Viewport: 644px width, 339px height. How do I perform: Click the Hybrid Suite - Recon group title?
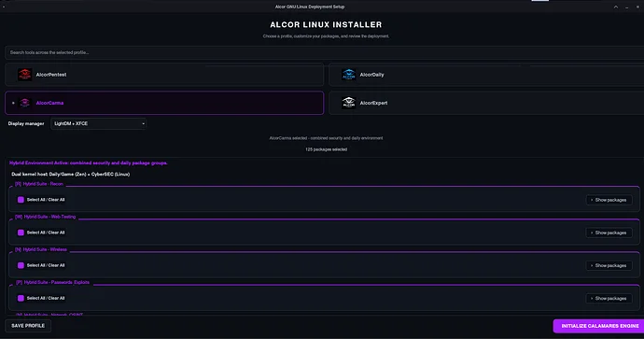click(39, 184)
